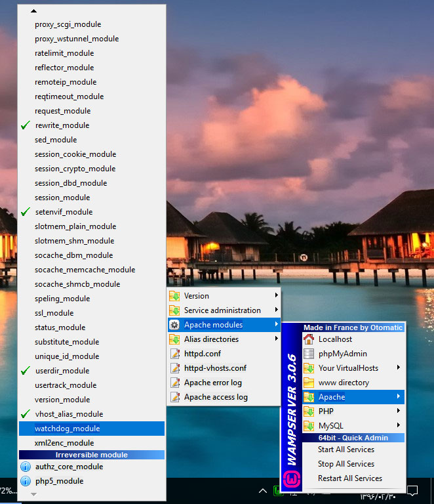Click the httpd.conf file icon
The image size is (434, 504).
[x=174, y=354]
